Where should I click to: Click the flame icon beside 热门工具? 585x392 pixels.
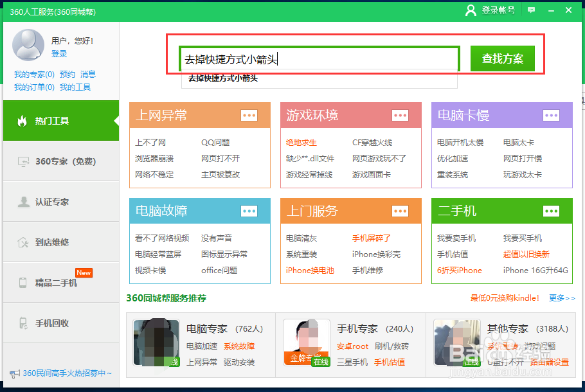pyautogui.click(x=22, y=121)
